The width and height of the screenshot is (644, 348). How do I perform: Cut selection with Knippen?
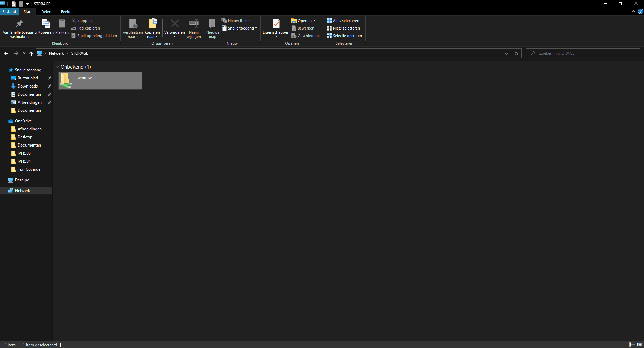click(82, 21)
